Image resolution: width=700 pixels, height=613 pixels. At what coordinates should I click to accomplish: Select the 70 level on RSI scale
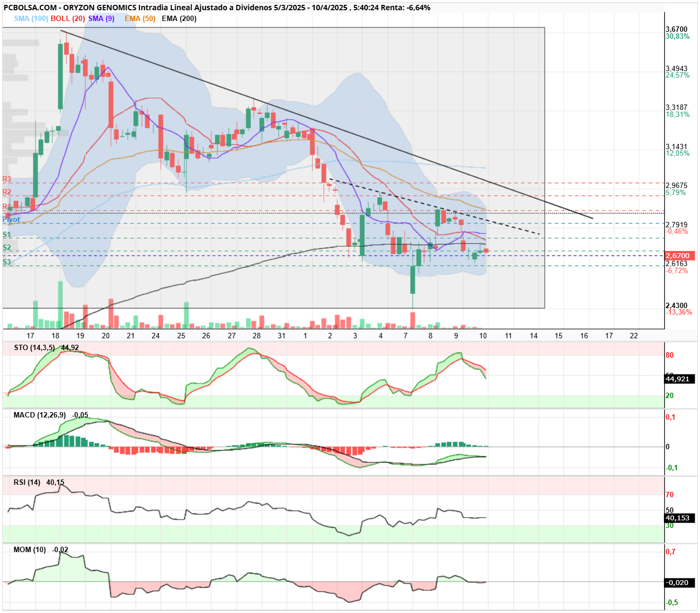[x=670, y=494]
